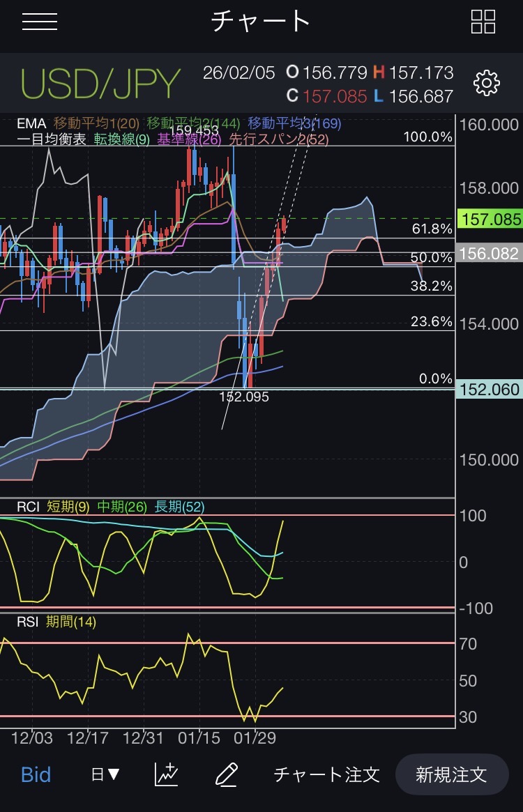Select the 100.0% Fibonacci level label
523x812 pixels.
click(428, 137)
